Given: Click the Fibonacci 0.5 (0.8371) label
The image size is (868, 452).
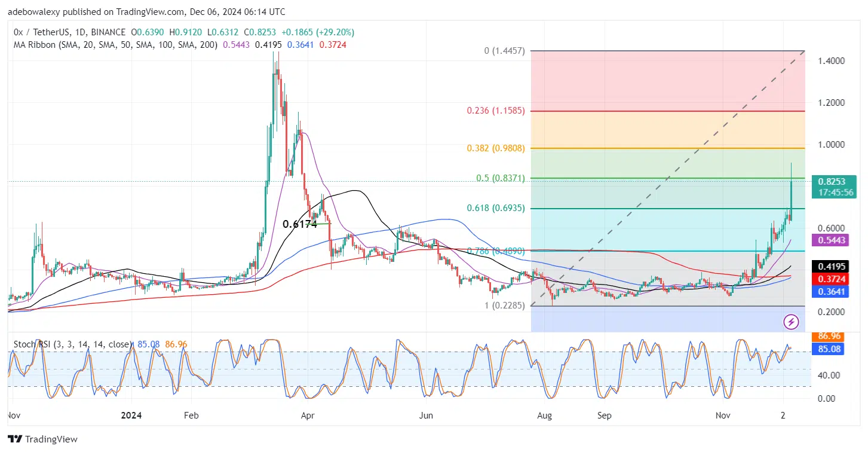Looking at the screenshot, I should [x=499, y=178].
